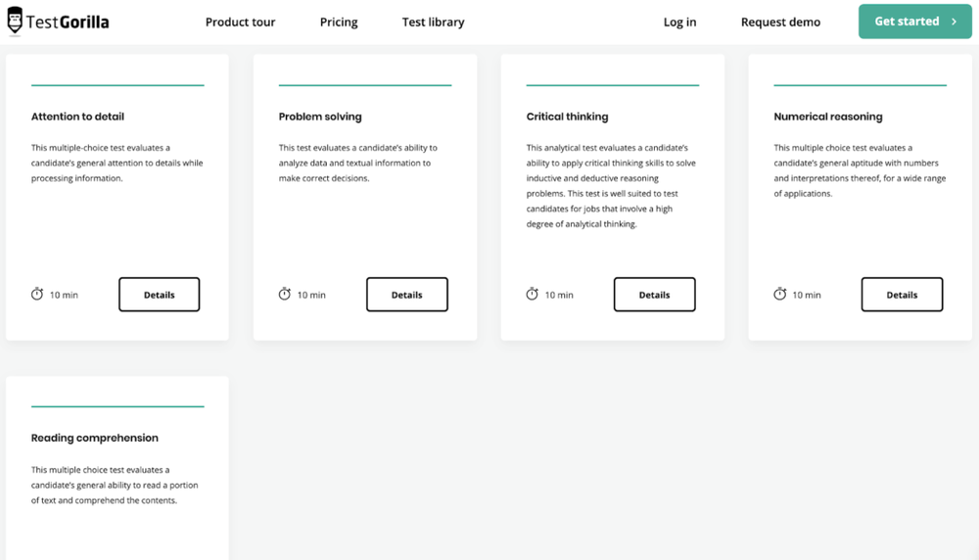View Details of Critical thinking test
979x560 pixels.
pyautogui.click(x=655, y=295)
